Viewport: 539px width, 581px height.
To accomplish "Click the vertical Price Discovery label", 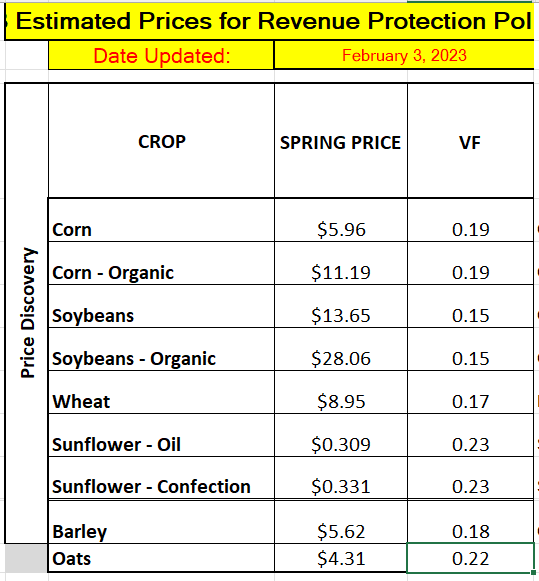I will (27, 313).
